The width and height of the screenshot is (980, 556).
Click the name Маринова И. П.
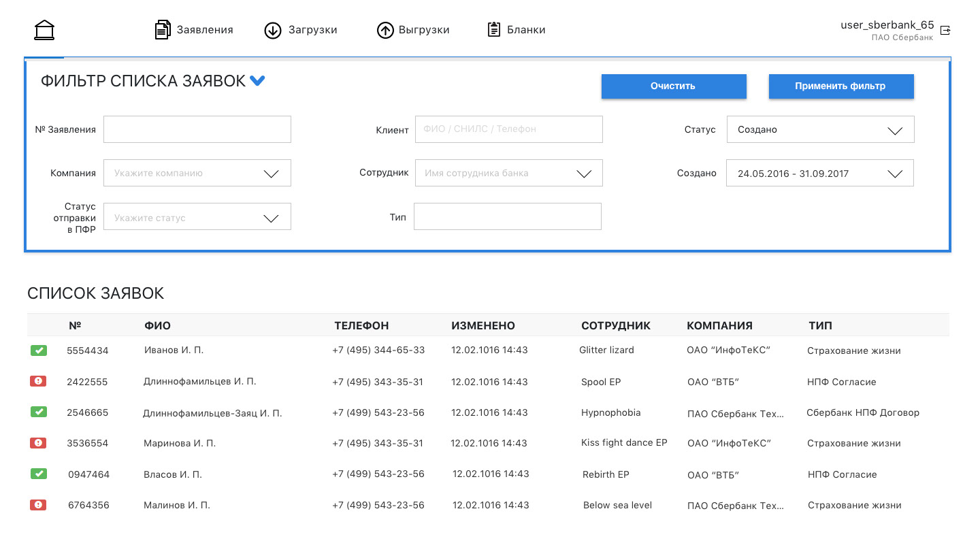pyautogui.click(x=180, y=443)
